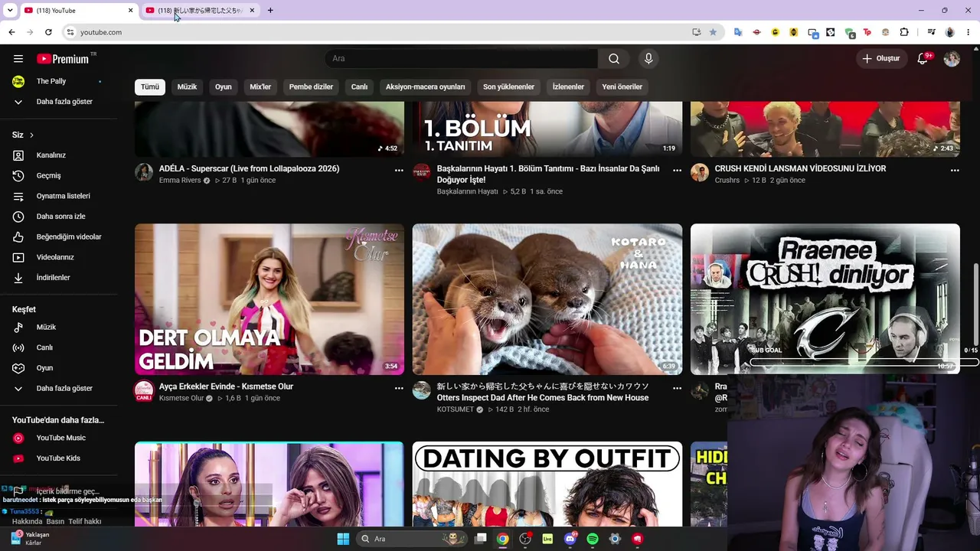Image resolution: width=980 pixels, height=551 pixels.
Task: Open the notifications bell
Action: tap(923, 58)
